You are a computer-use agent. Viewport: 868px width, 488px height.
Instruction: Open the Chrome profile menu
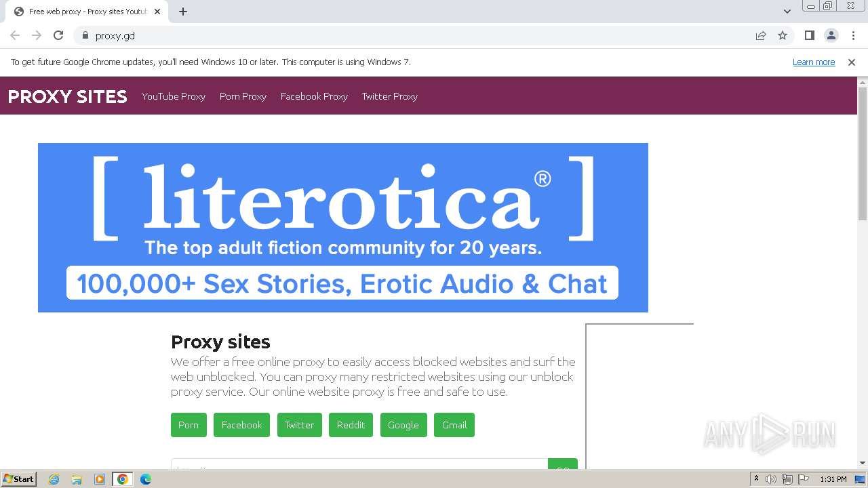[831, 35]
